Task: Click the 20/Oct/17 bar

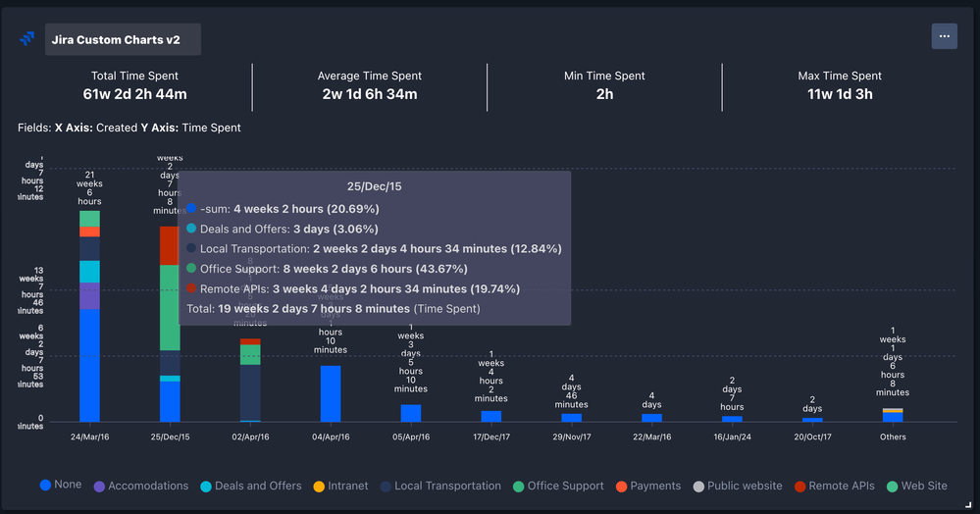Action: [x=812, y=420]
